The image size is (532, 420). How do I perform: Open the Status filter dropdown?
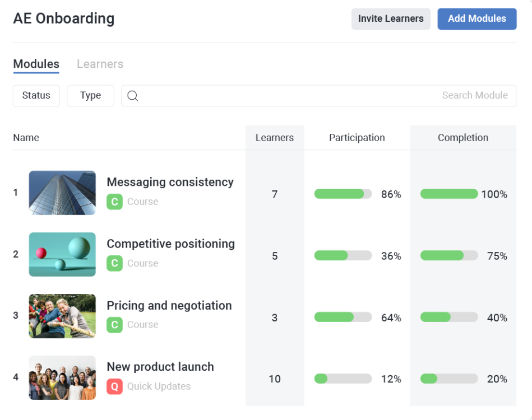pyautogui.click(x=36, y=96)
